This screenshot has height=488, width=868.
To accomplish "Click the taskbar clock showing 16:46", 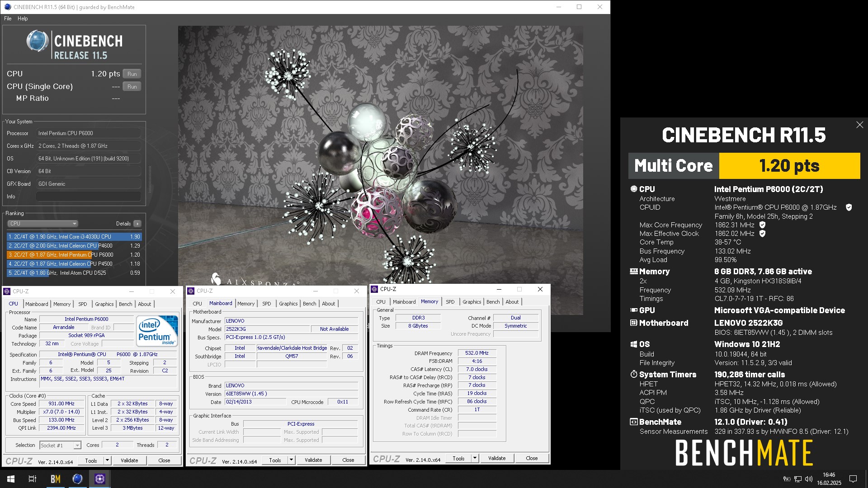I will click(x=829, y=479).
